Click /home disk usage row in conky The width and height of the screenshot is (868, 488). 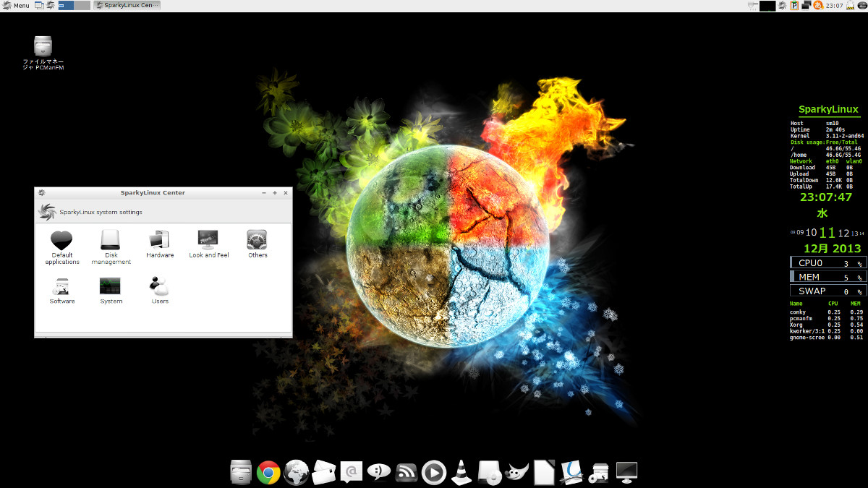click(826, 155)
